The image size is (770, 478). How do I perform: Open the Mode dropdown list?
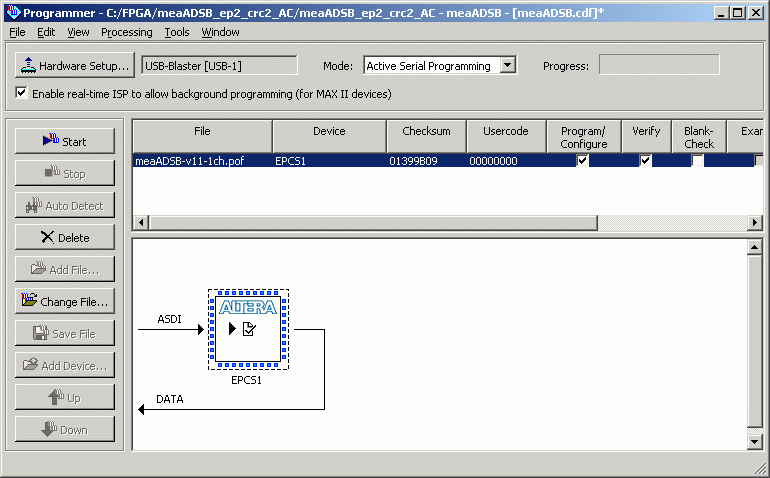tap(508, 65)
